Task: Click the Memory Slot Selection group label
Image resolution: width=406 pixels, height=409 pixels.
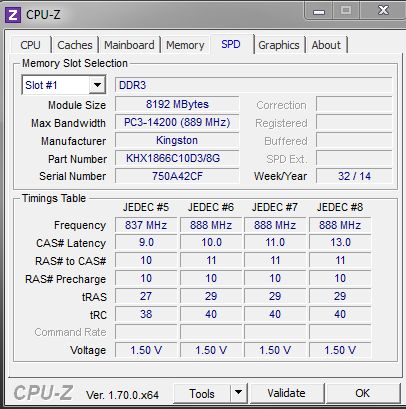Action: point(75,63)
